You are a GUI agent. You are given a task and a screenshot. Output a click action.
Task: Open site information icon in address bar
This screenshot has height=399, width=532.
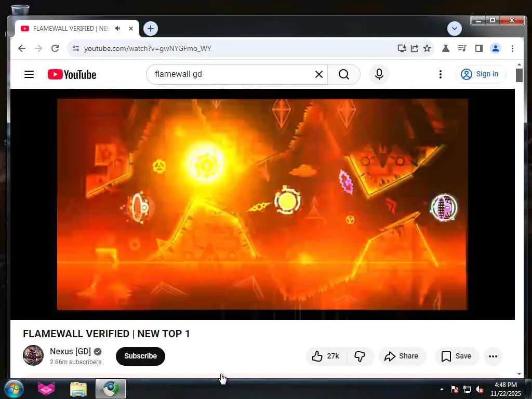76,48
